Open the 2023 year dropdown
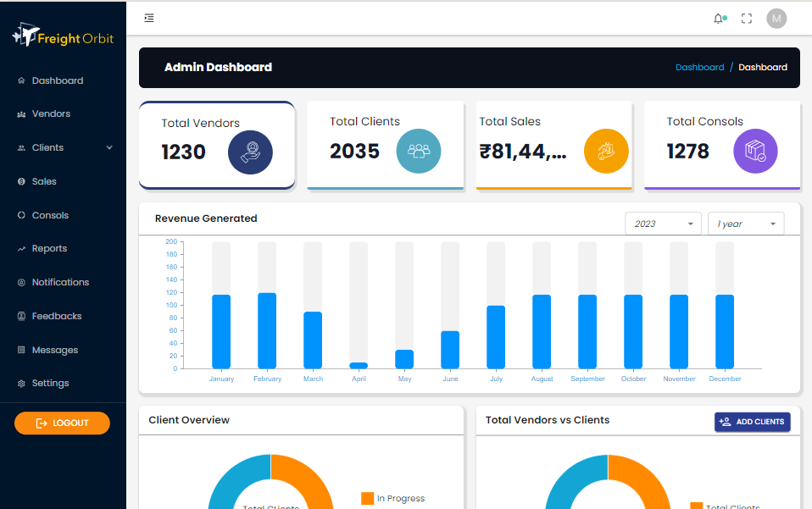Viewport: 812px width, 509px height. (x=663, y=224)
